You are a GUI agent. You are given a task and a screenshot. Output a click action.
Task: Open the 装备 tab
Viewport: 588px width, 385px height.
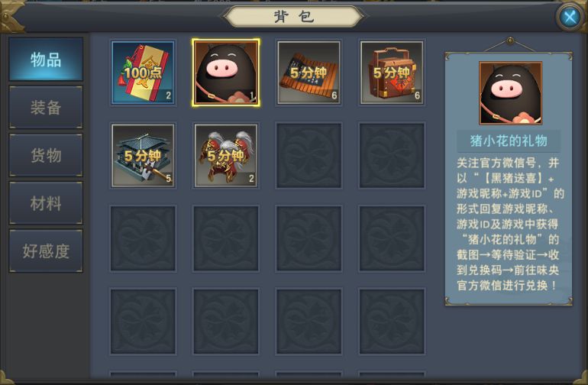(46, 107)
